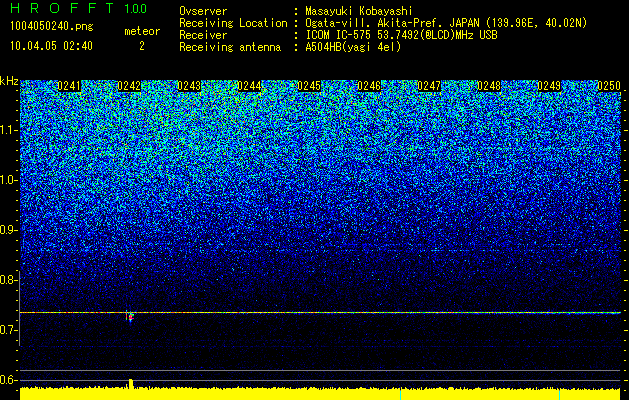Click the ICOM IC-575 receiver text
Viewport: 629px width, 400px height.
click(401, 35)
